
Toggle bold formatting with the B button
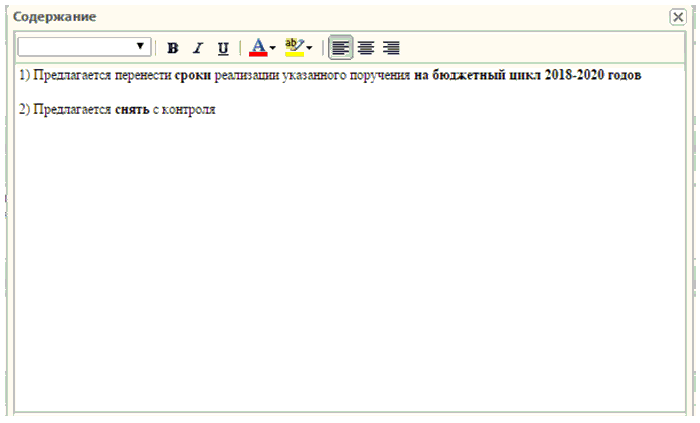173,47
